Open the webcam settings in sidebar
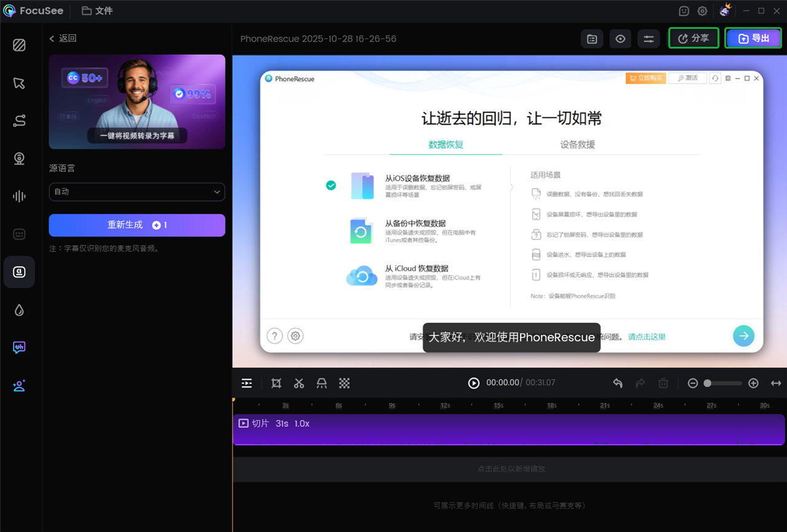The image size is (787, 532). pos(19,159)
